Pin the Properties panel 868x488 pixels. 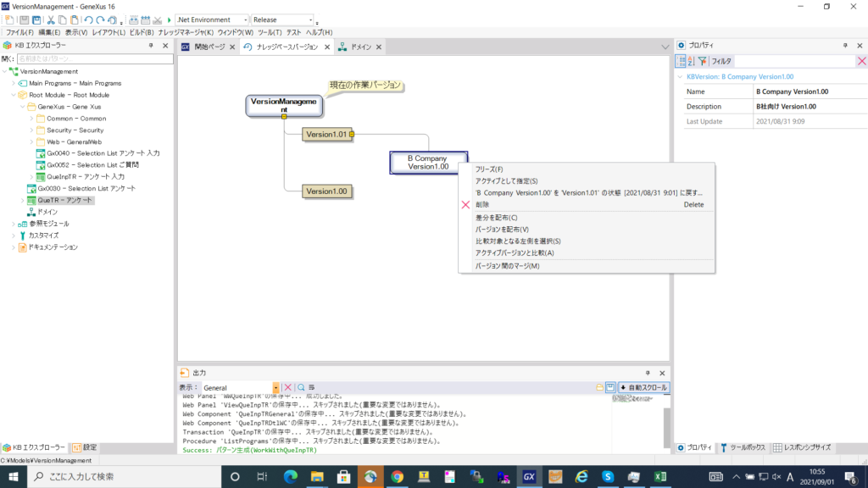coord(845,46)
